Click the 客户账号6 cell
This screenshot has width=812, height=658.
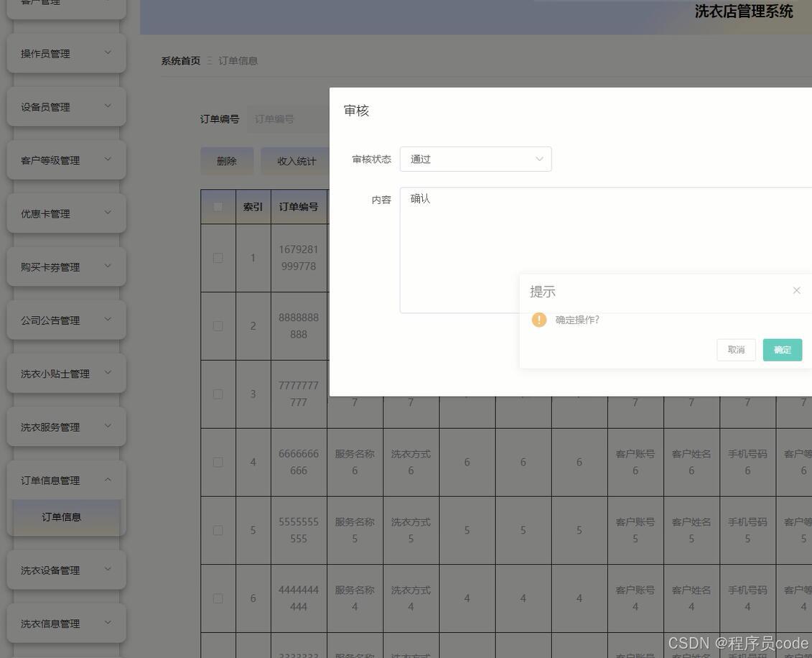click(x=635, y=462)
